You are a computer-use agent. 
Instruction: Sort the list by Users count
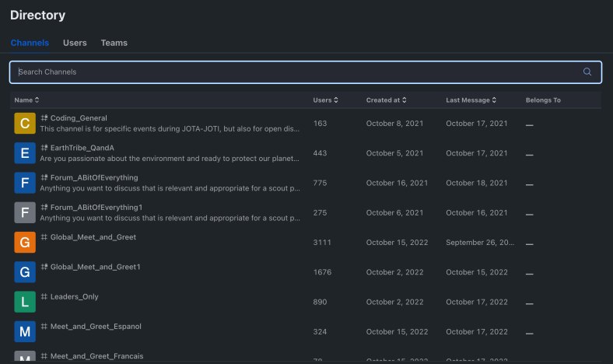coord(325,100)
